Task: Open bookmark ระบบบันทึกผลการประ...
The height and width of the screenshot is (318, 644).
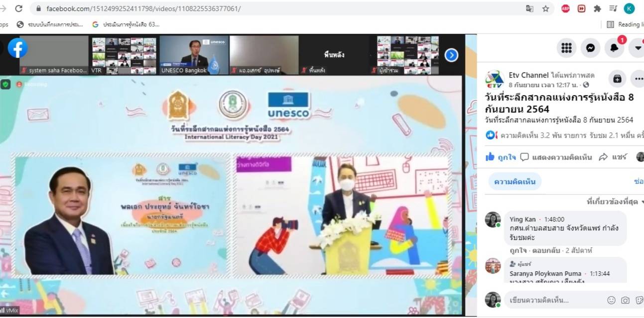Action: pos(50,24)
